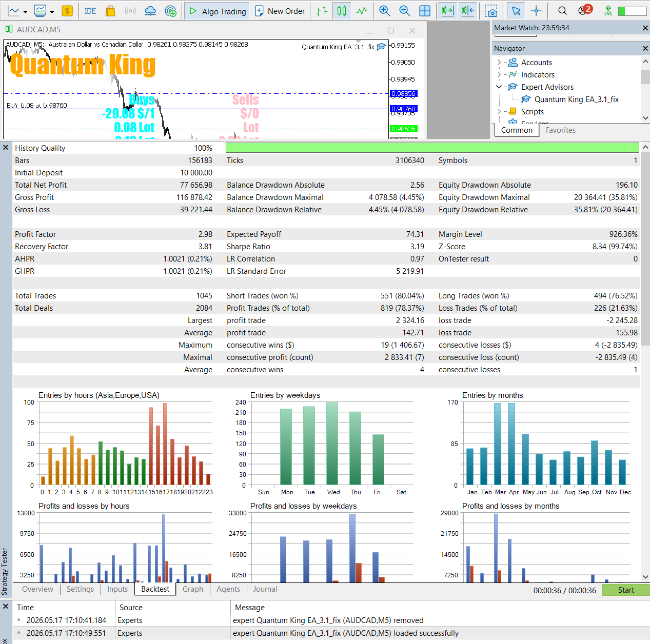Click Navigator scrollbar down arrow

click(x=645, y=118)
